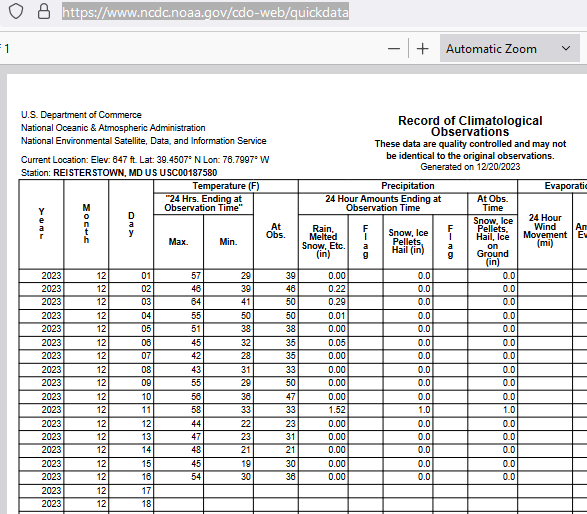This screenshot has height=514, width=587.
Task: Click the 24 Hour Wind Movement (mi) header
Action: click(545, 230)
